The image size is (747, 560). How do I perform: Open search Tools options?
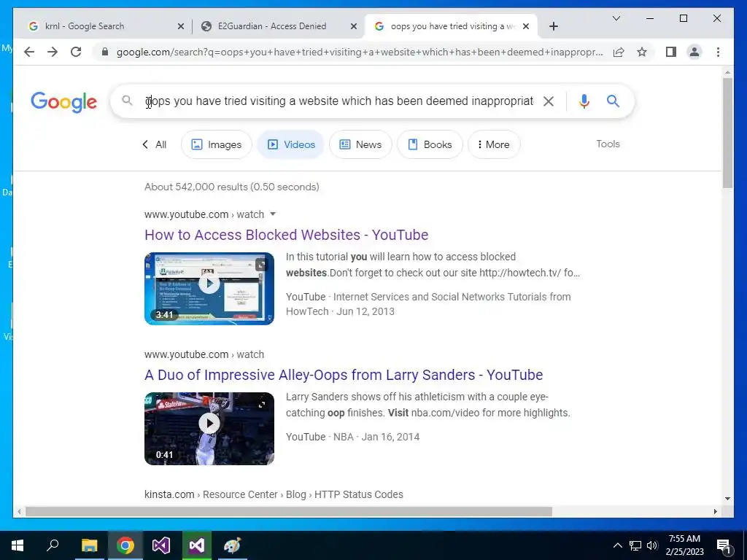608,144
